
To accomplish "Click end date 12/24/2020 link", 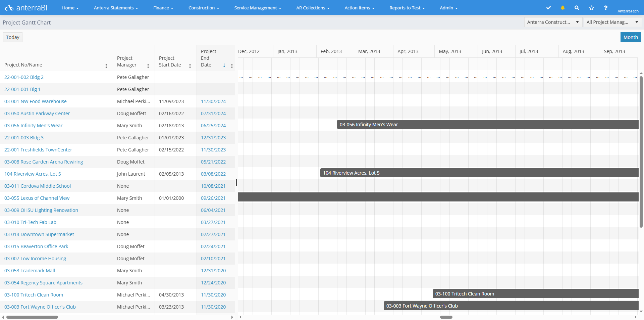I will tap(213, 283).
